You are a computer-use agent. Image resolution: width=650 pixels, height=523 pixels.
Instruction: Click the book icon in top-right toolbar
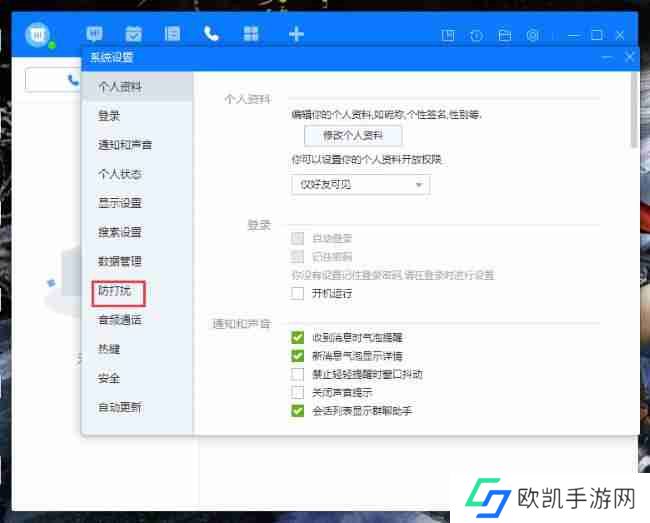coord(448,35)
